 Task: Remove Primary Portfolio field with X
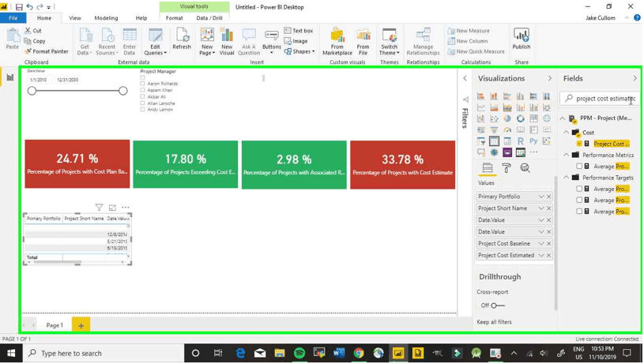pos(548,197)
